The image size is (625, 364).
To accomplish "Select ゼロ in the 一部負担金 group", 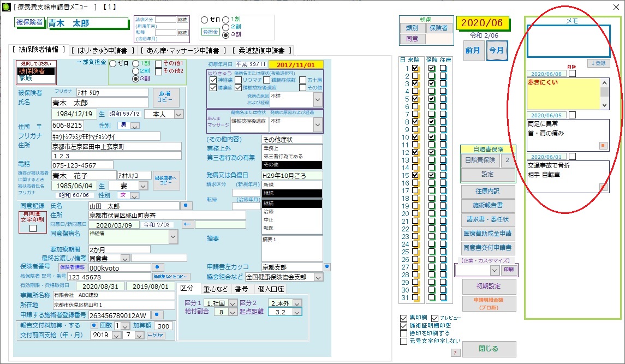I will [113, 63].
